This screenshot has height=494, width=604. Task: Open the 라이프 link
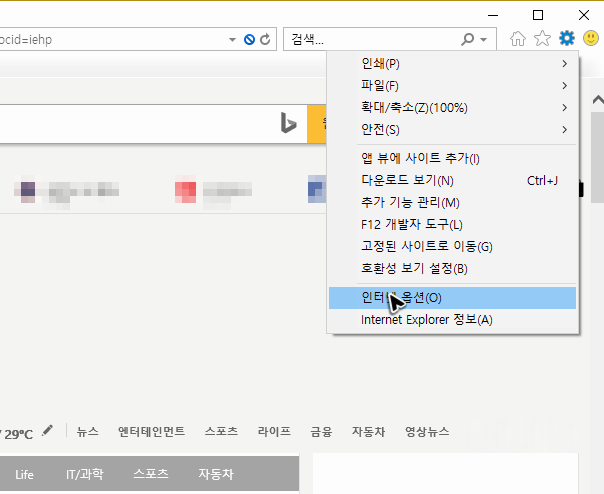coord(274,431)
